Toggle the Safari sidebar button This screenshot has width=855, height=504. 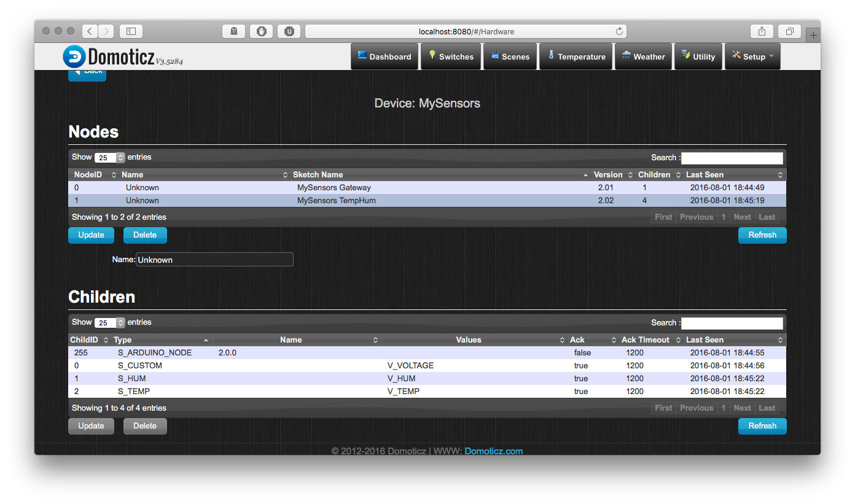131,31
